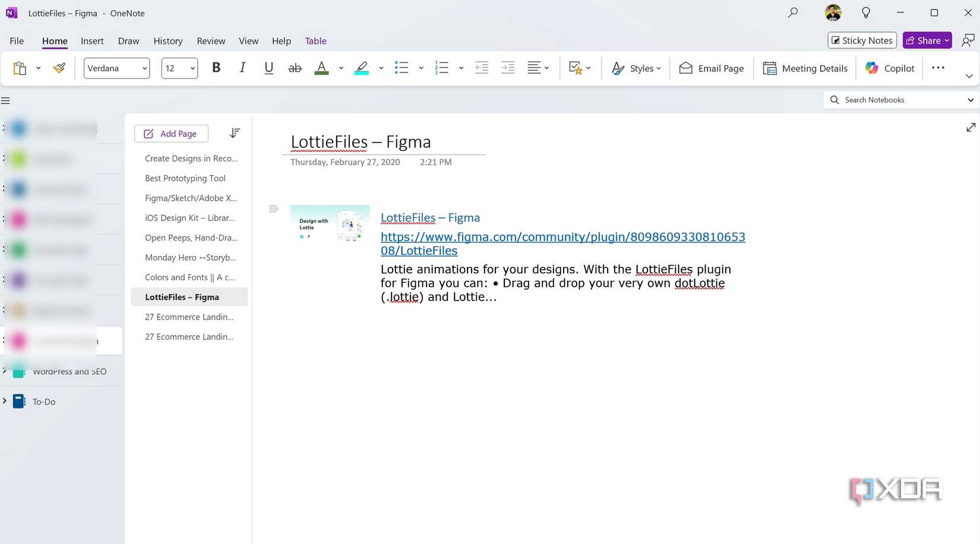This screenshot has width=980, height=544.
Task: Expand the WordPress and SEO notebook
Action: pos(5,371)
